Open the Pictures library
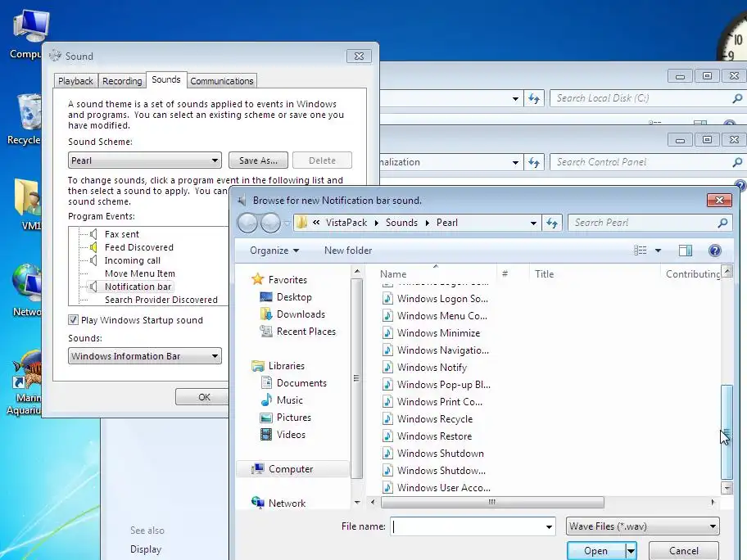This screenshot has height=560, width=747. click(x=285, y=418)
